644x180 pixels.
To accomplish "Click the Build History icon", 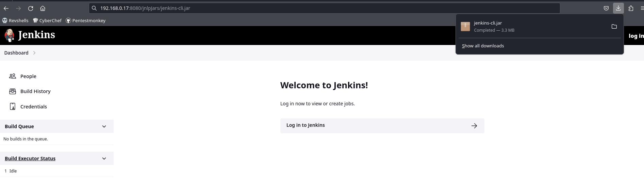I will (13, 91).
